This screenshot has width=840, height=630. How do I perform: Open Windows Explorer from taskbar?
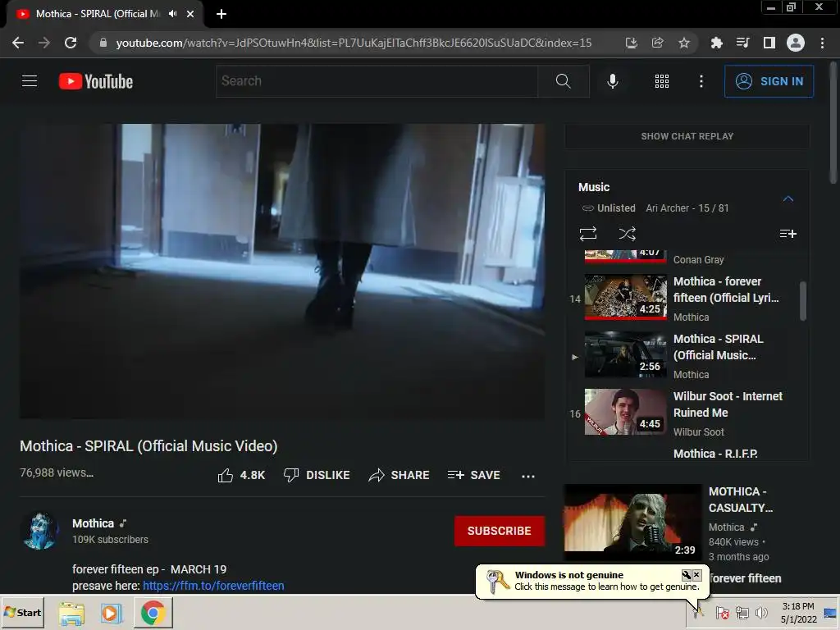(x=71, y=613)
